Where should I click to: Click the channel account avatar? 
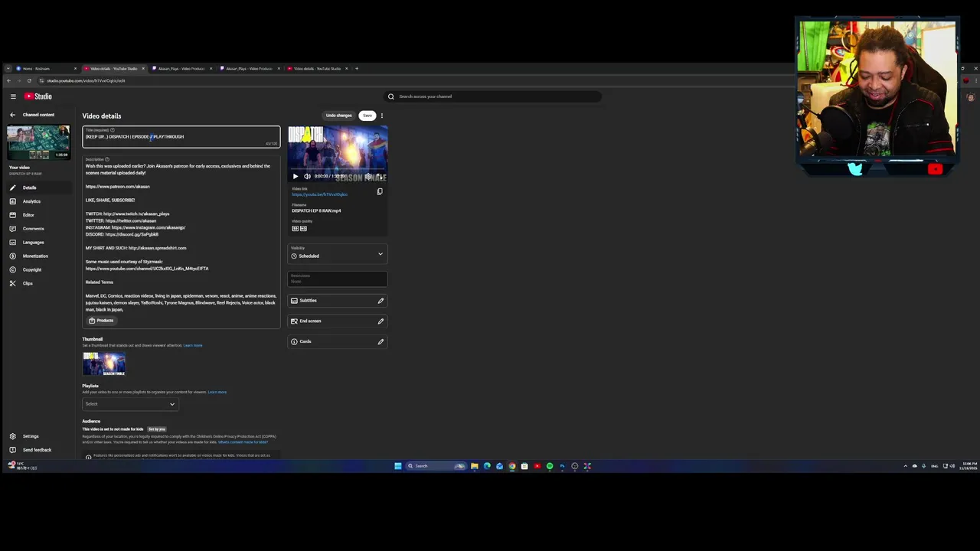click(x=971, y=97)
